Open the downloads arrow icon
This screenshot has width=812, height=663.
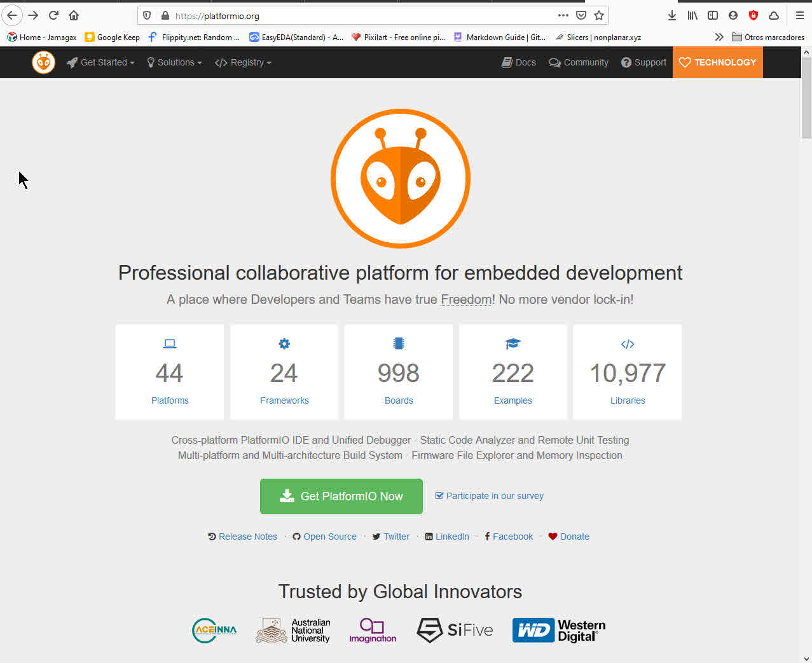(672, 15)
